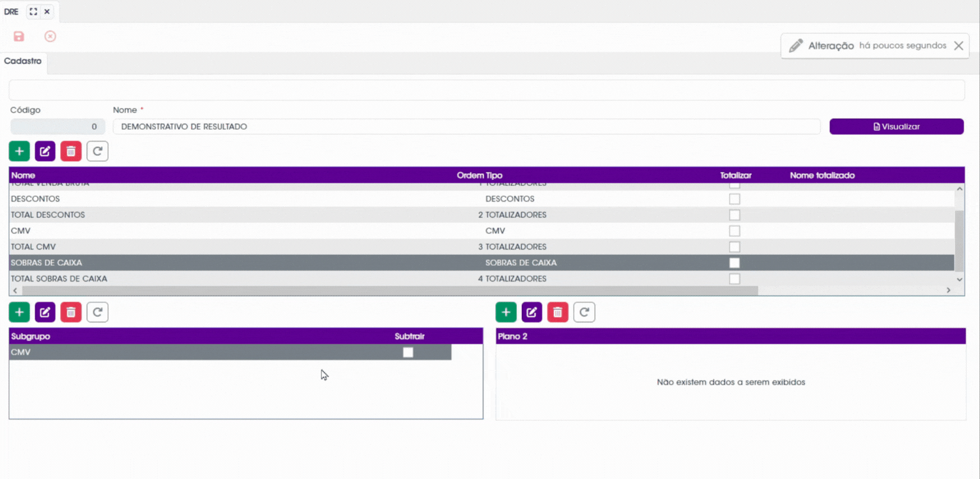Image resolution: width=980 pixels, height=479 pixels.
Task: Click the Visualizar button
Action: click(x=896, y=126)
